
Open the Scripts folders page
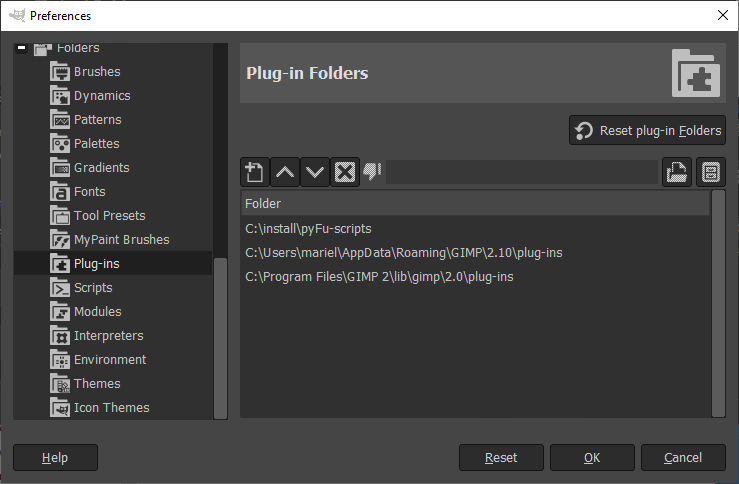[93, 288]
